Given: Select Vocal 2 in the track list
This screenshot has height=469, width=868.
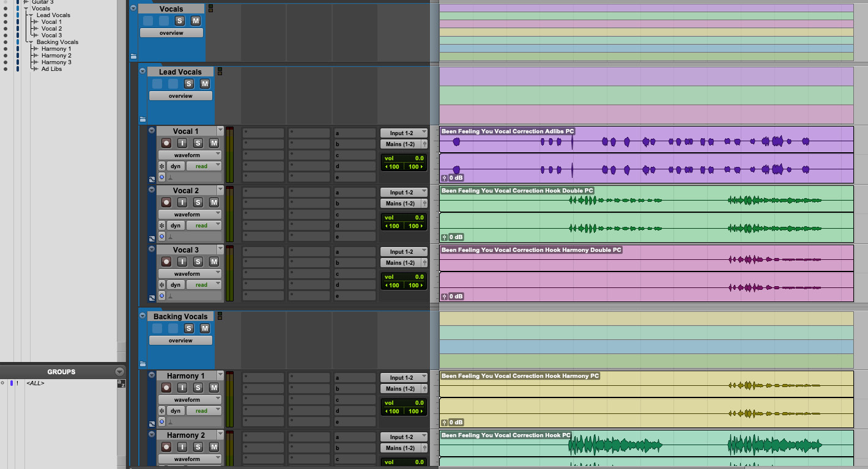Looking at the screenshot, I should [x=51, y=29].
